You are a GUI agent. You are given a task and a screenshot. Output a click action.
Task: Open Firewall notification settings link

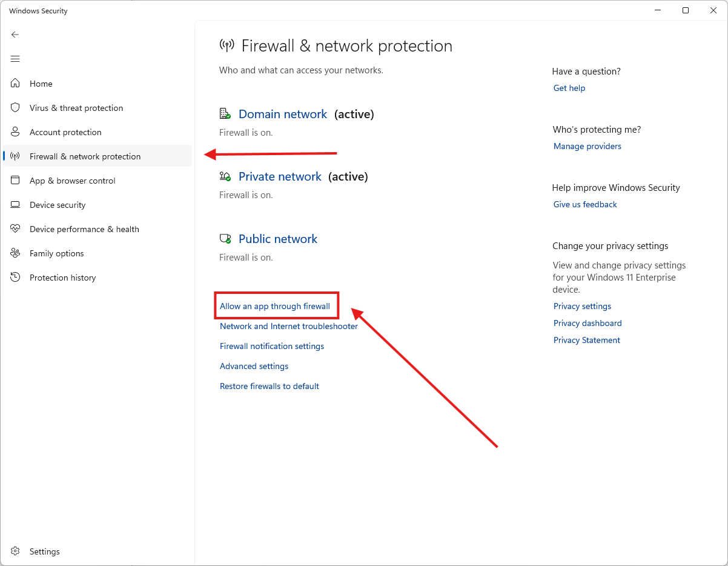(x=272, y=346)
